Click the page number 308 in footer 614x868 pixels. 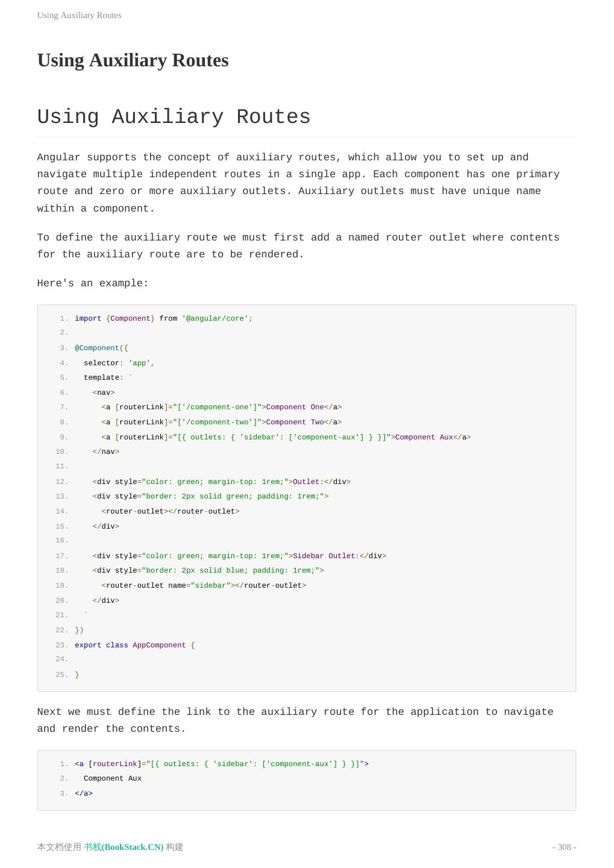tap(564, 847)
